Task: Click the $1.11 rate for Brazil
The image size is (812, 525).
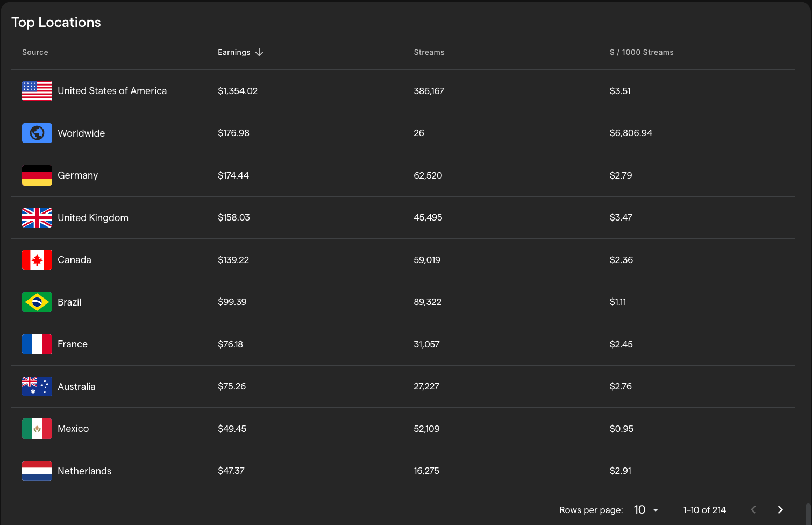Action: click(618, 302)
